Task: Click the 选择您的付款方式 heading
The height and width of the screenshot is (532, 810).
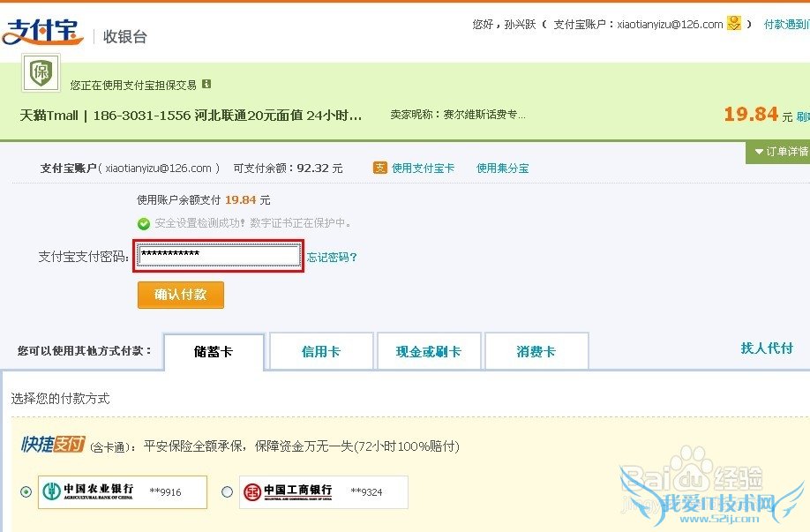Action: 60,398
